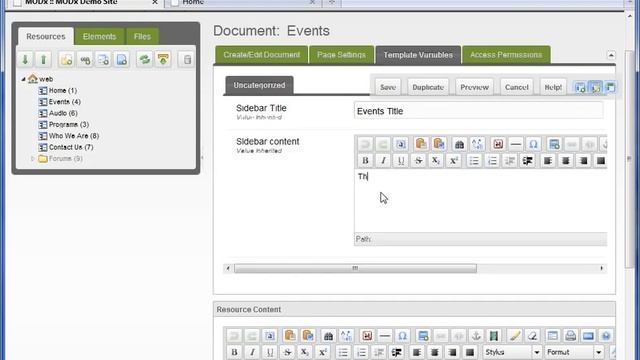The image size is (640, 360).
Task: Click the sort tree icon beside refresh
Action: pyautogui.click(x=163, y=60)
